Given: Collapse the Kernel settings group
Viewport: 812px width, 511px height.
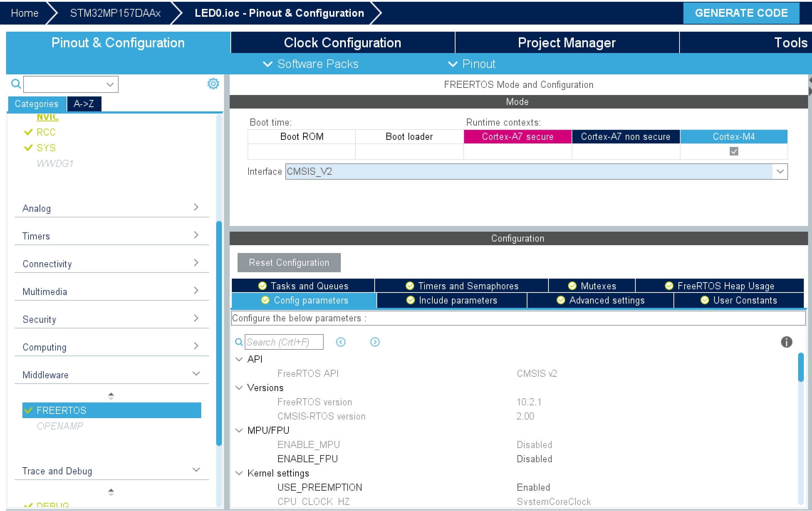Looking at the screenshot, I should pyautogui.click(x=239, y=473).
